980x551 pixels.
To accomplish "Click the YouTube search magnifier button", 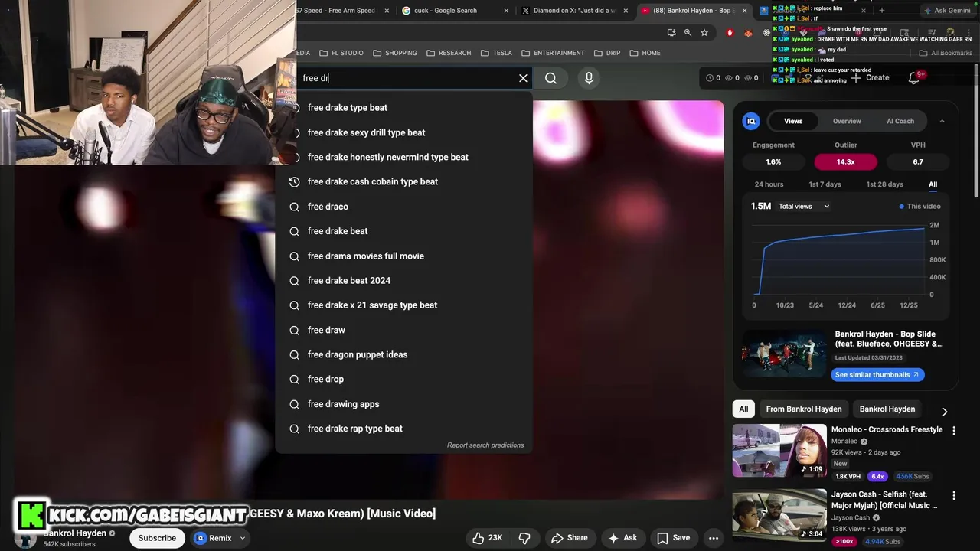I will point(550,78).
